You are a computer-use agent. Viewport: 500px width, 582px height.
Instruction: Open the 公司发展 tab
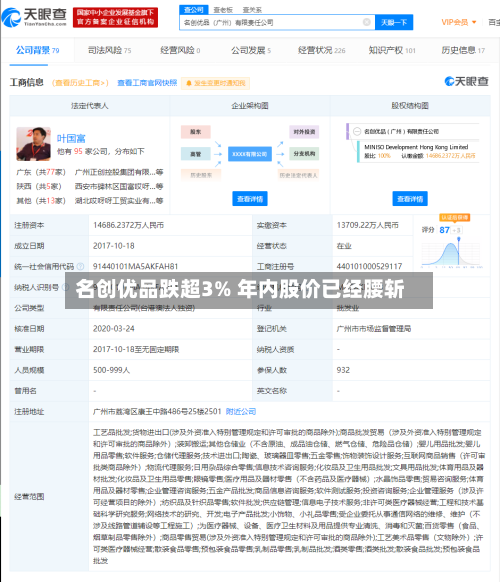point(251,50)
